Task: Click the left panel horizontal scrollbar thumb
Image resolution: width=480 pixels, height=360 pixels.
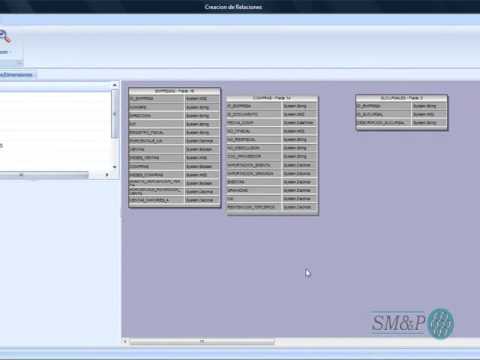Action: click(x=43, y=175)
